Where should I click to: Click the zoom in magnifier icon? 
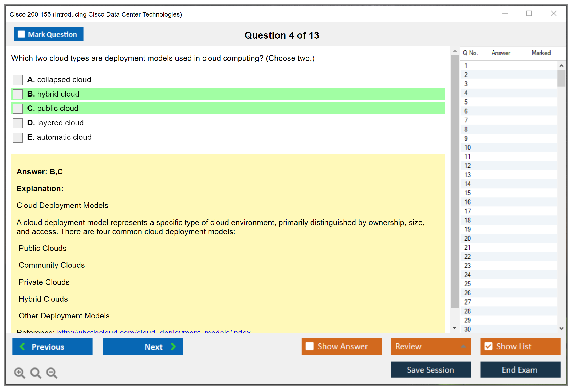[19, 373]
